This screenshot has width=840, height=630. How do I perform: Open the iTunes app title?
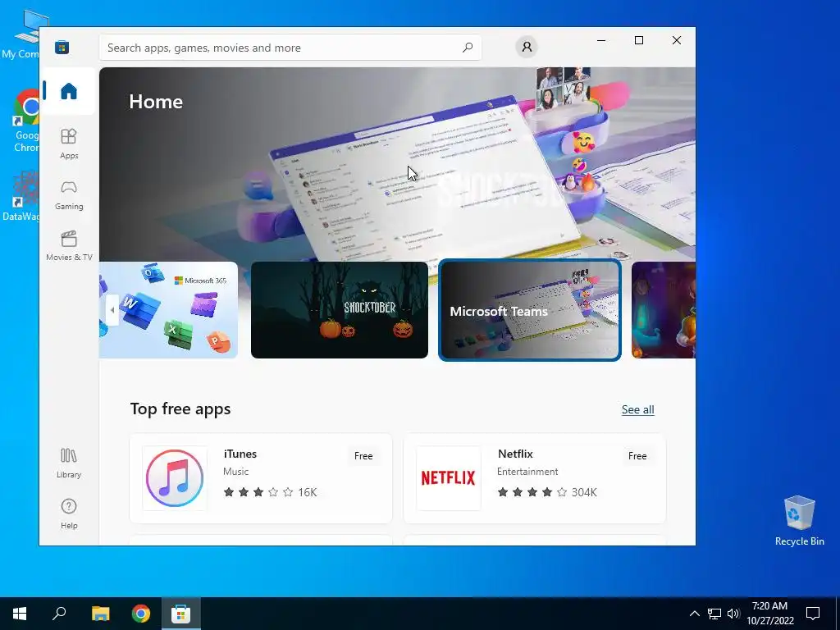click(x=240, y=454)
